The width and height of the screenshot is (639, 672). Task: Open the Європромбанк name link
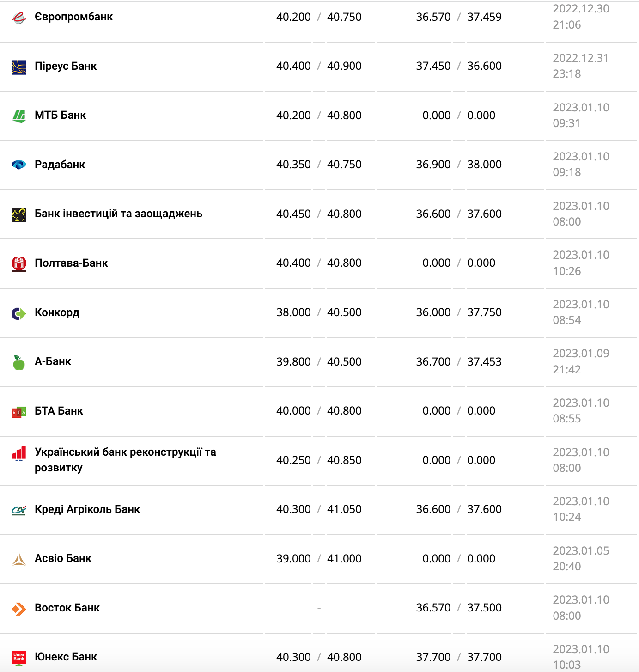coord(73,17)
